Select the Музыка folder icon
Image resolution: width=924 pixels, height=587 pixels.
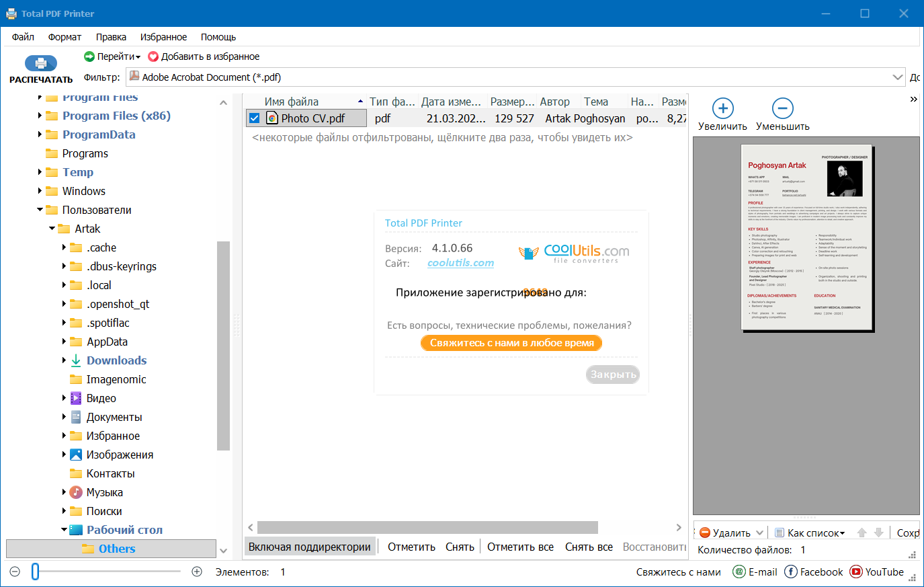pos(76,492)
